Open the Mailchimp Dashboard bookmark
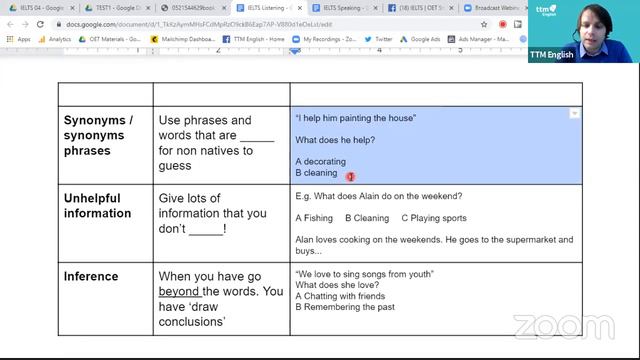Viewport: 640px width, 360px height. pos(183,39)
